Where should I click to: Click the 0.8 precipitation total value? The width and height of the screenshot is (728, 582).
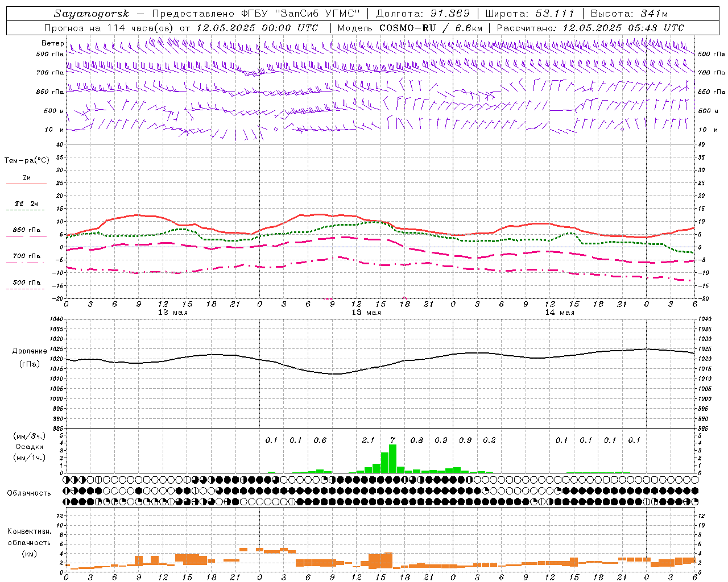coord(417,440)
